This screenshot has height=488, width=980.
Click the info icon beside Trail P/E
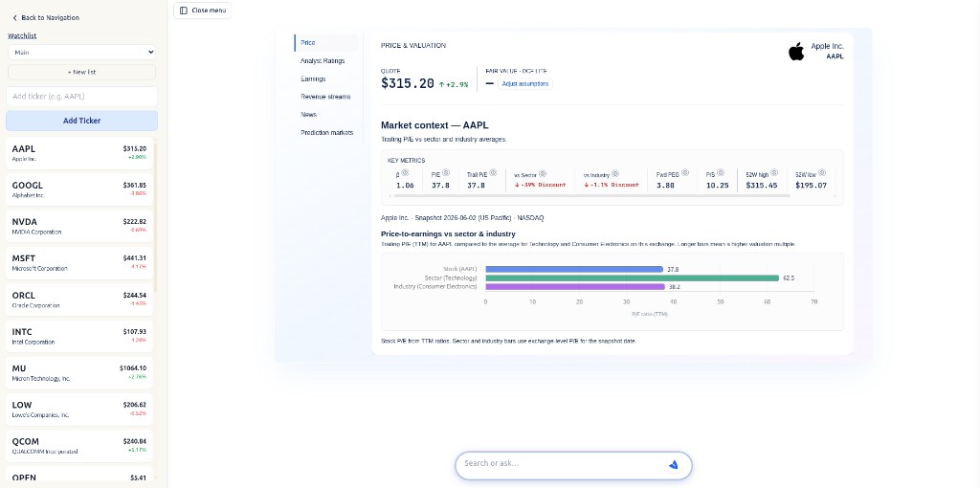pyautogui.click(x=493, y=172)
